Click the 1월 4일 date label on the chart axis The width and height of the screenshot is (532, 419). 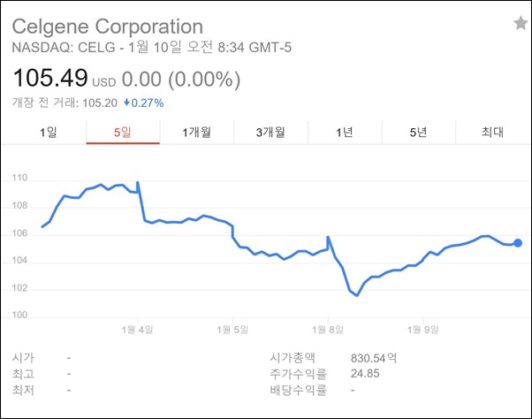pyautogui.click(x=137, y=329)
